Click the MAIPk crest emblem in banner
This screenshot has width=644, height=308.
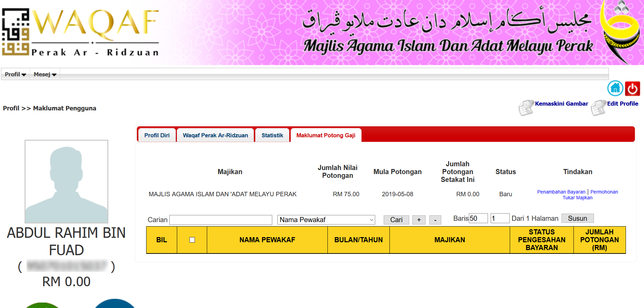620,32
